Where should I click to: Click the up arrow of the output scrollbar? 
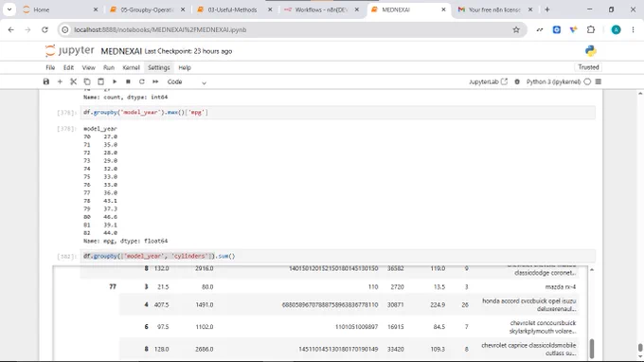click(592, 269)
